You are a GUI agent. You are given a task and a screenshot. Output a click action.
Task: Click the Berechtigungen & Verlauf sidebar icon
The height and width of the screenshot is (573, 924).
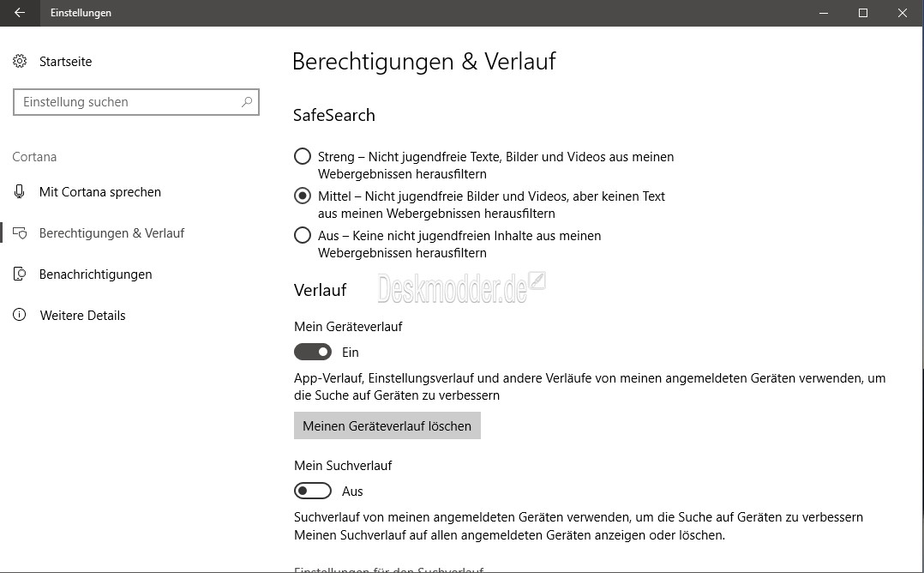click(x=20, y=232)
